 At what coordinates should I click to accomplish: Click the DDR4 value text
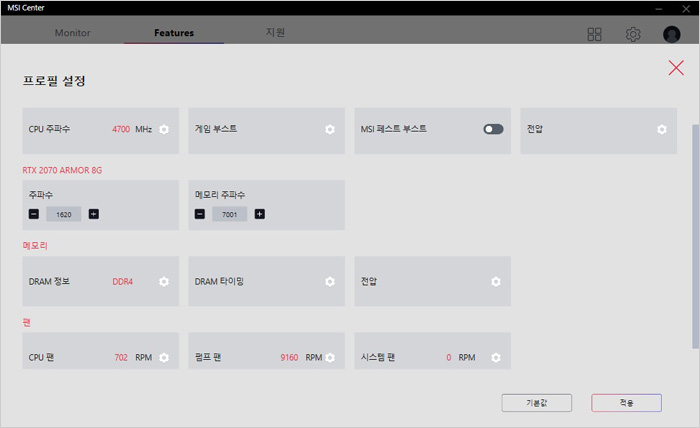pos(123,282)
